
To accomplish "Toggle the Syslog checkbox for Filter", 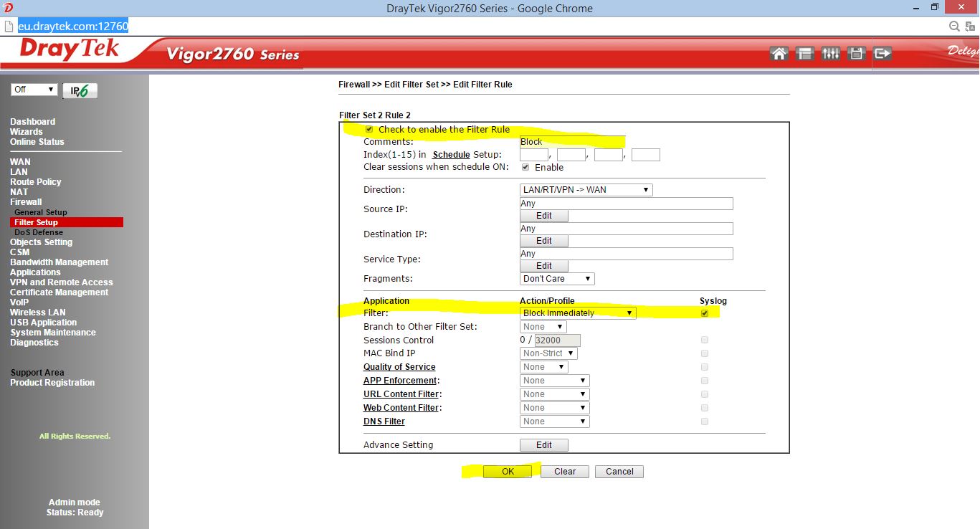I will (705, 313).
